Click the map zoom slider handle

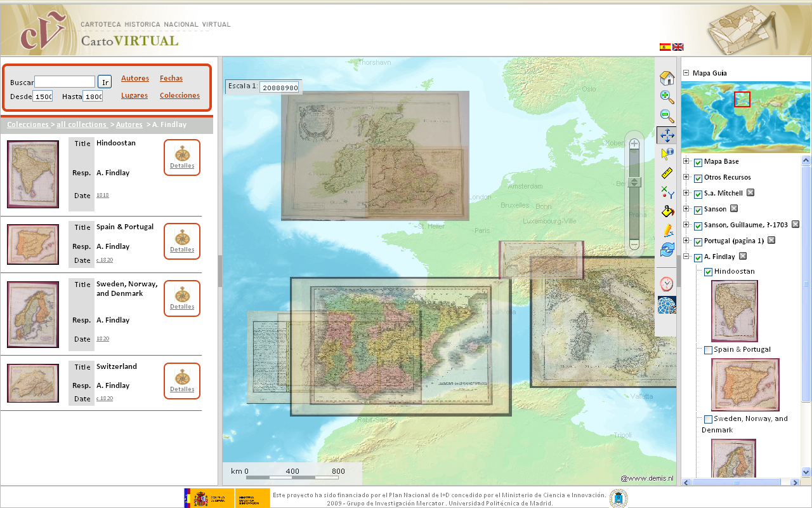[x=634, y=182]
